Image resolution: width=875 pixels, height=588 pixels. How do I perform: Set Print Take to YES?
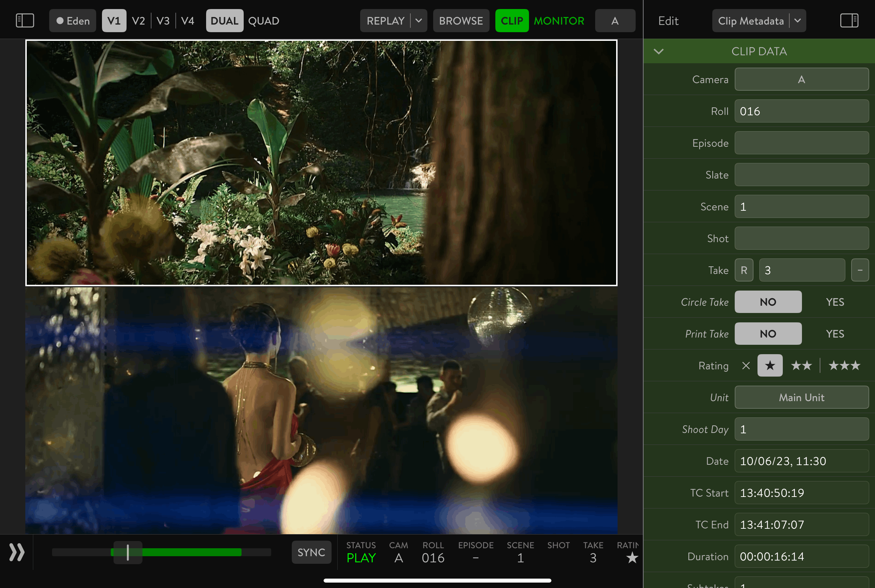click(x=835, y=334)
